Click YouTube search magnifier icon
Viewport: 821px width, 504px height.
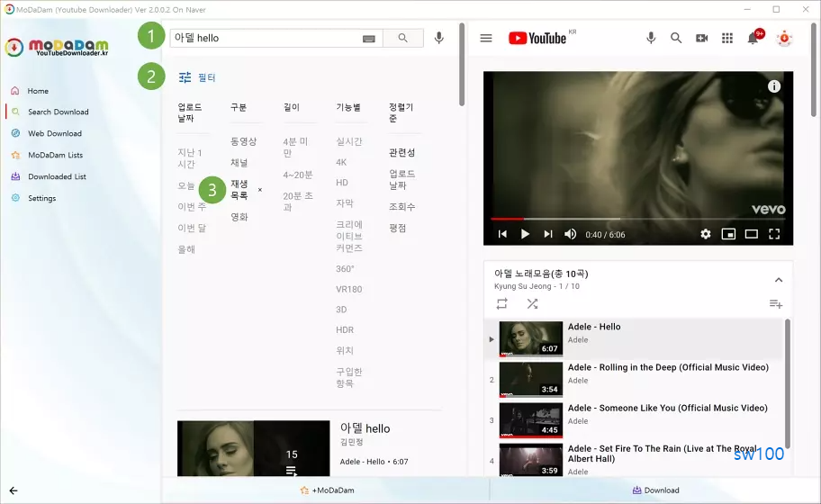click(676, 38)
